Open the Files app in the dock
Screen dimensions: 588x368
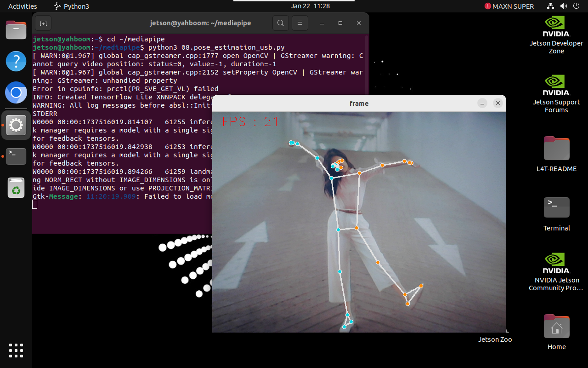pyautogui.click(x=16, y=30)
